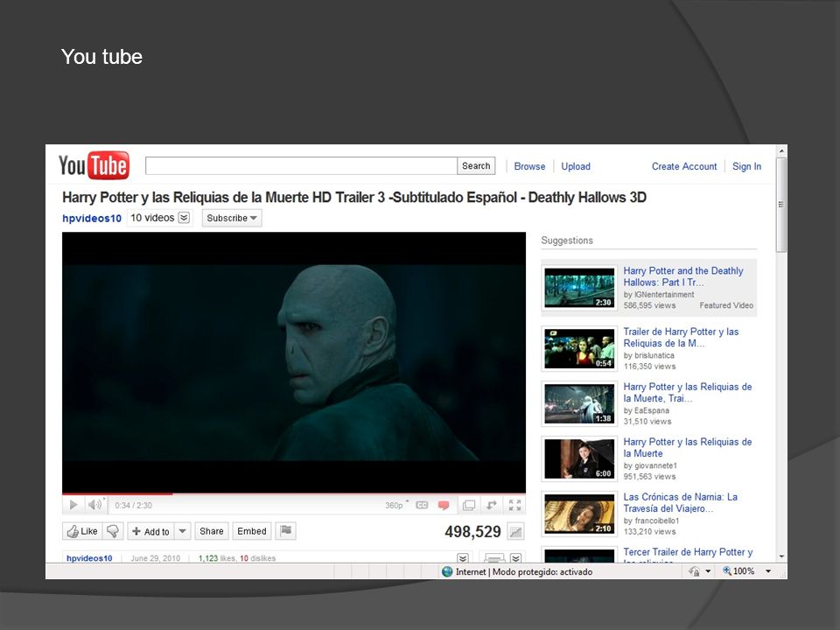Open hpvideos10 channel link under title

(92, 218)
